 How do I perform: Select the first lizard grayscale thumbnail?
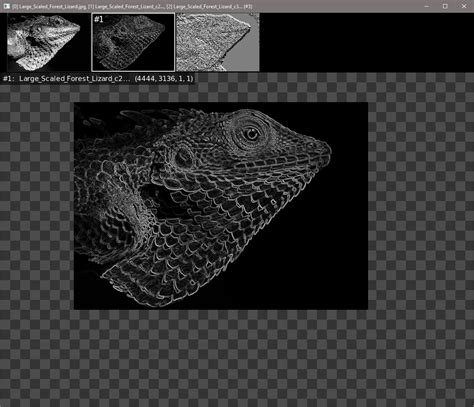44,42
